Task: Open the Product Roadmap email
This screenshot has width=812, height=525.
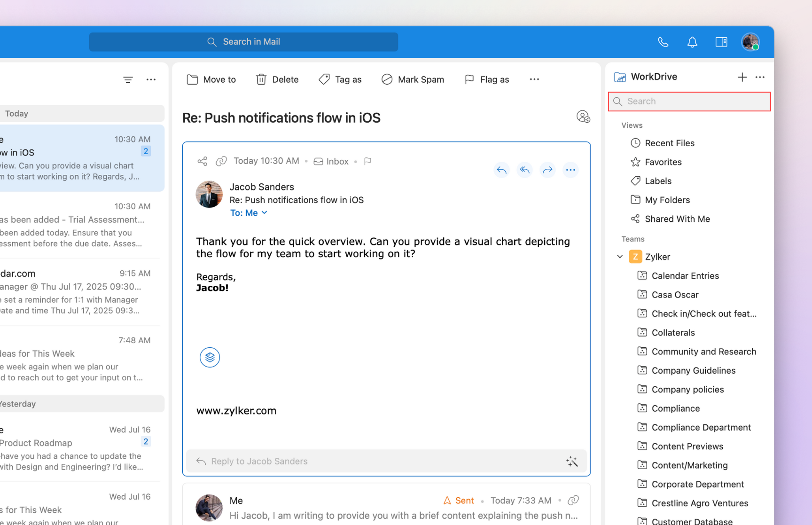Action: [80, 448]
